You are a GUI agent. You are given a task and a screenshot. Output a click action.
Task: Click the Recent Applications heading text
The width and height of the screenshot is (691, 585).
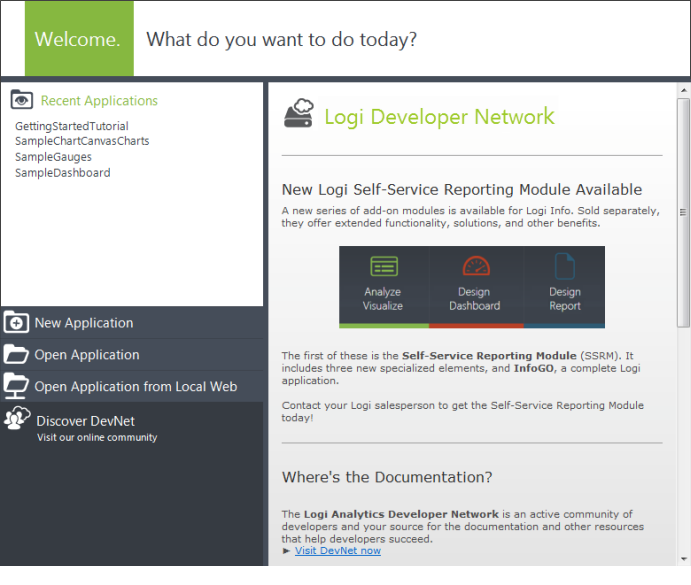(99, 101)
